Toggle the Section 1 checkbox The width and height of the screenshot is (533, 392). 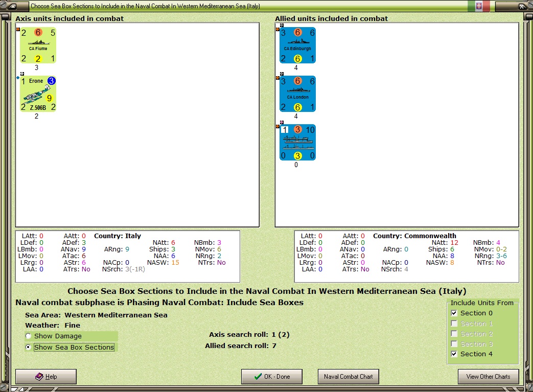click(454, 323)
